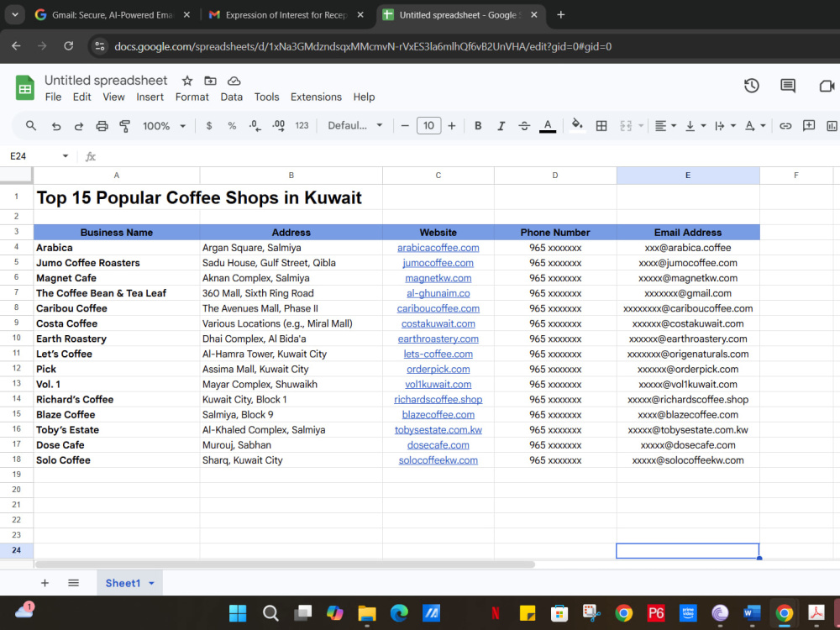
Task: Format selected cell as percent
Action: (232, 125)
